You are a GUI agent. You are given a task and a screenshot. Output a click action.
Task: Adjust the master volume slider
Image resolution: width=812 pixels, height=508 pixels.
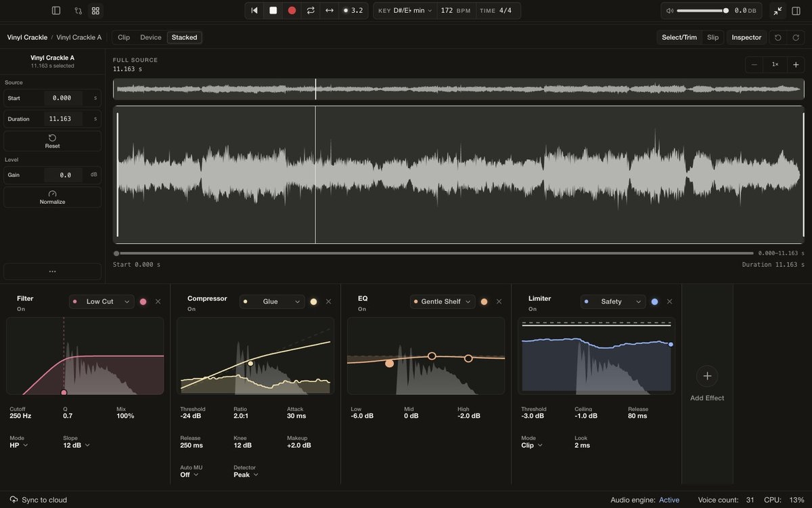point(702,11)
